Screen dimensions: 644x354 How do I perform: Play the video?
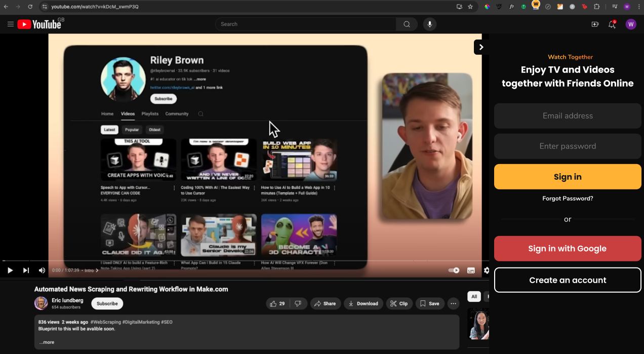(10, 270)
